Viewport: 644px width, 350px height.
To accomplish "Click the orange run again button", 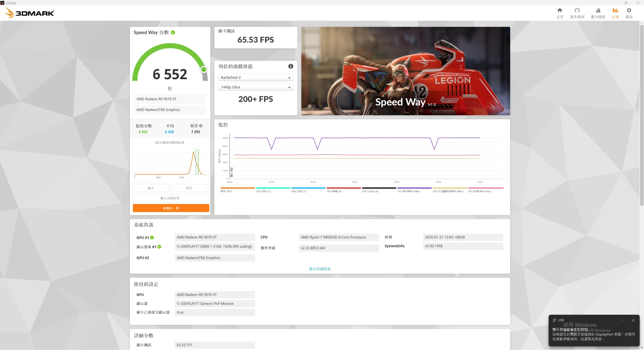I will (171, 208).
